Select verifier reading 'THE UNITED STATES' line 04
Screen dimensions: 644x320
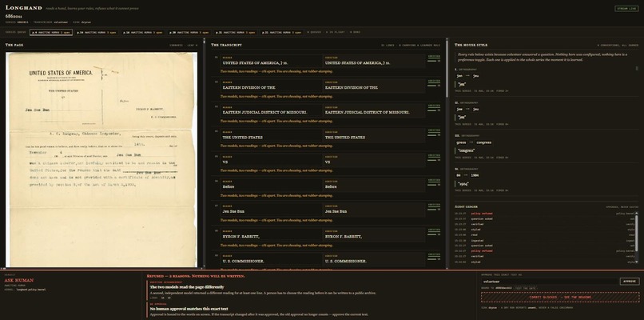tap(374, 135)
